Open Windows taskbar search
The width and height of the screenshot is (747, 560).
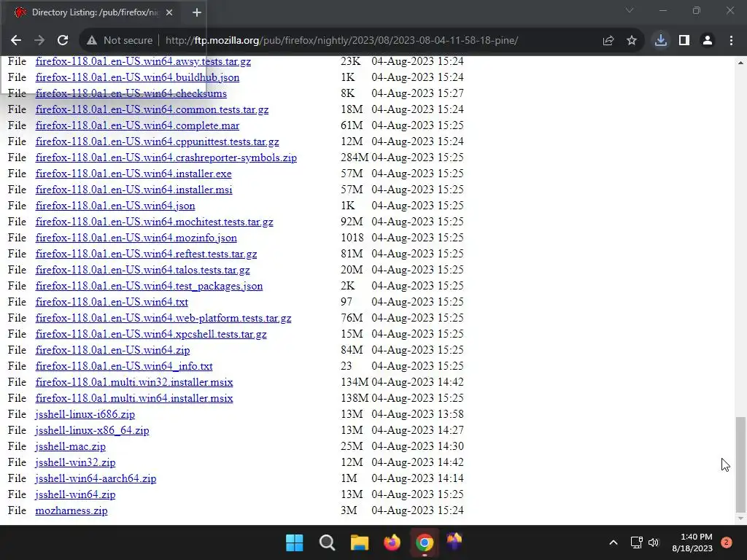coord(327,542)
